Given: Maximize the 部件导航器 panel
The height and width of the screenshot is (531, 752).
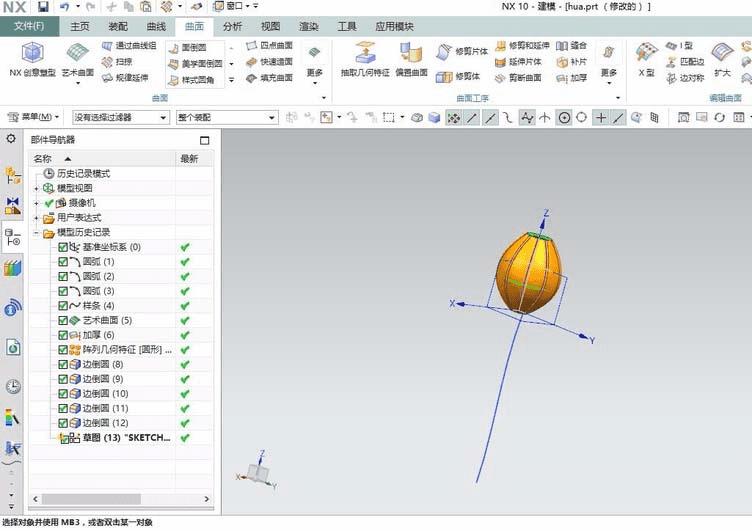Looking at the screenshot, I should click(x=204, y=141).
